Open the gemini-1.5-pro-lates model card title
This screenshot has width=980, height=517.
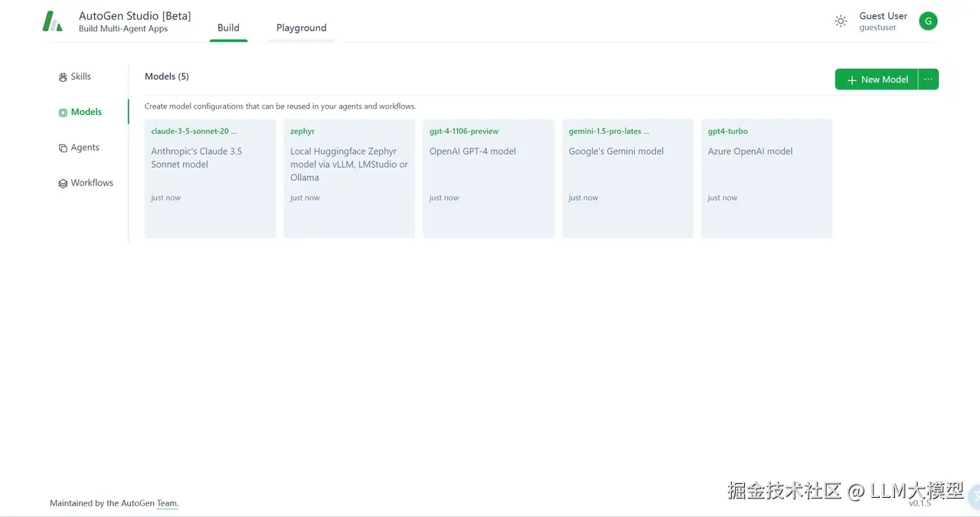click(609, 131)
